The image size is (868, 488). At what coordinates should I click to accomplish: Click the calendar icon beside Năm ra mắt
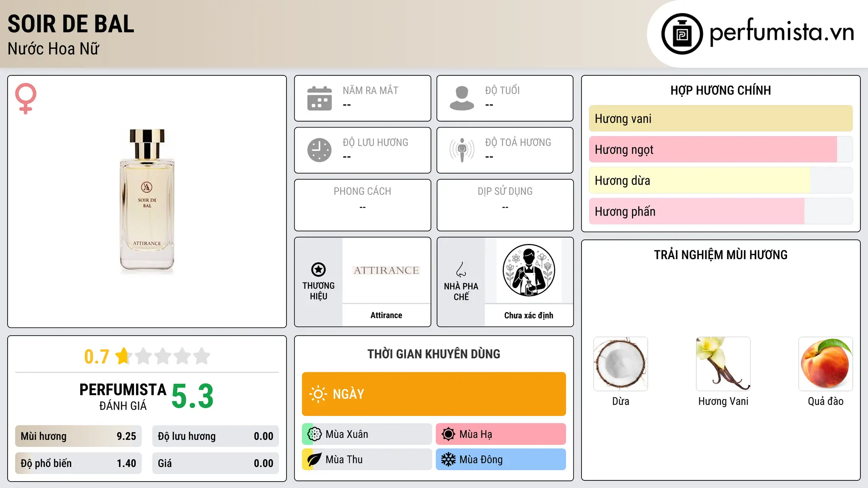pos(320,98)
